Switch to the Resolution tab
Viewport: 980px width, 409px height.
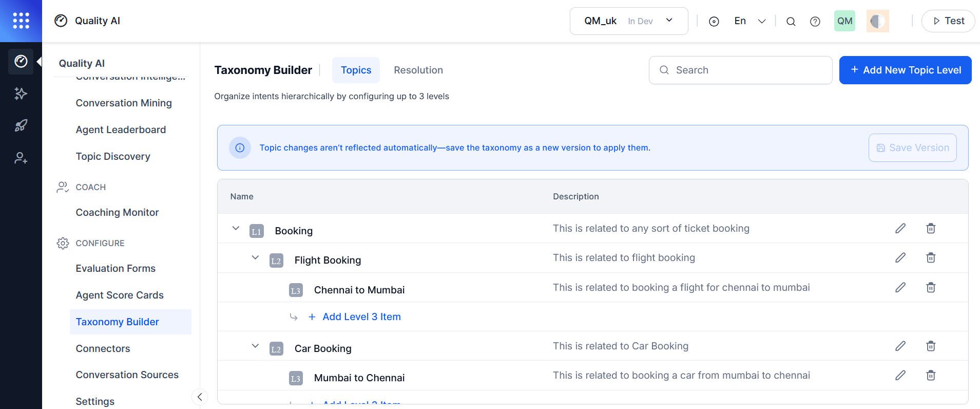[x=418, y=70]
